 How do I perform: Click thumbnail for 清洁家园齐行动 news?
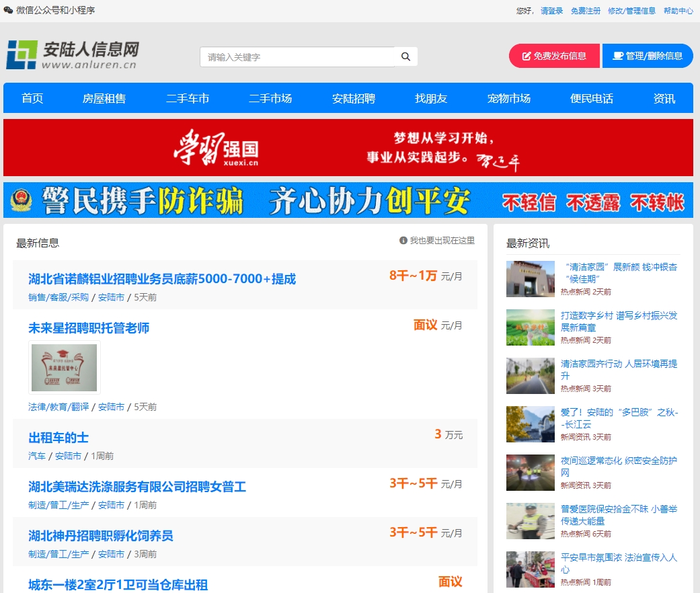(x=531, y=376)
